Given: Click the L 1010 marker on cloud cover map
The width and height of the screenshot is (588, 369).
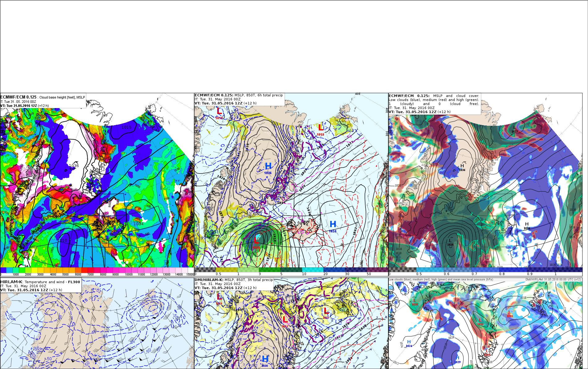Looking at the screenshot, I should (x=450, y=242).
